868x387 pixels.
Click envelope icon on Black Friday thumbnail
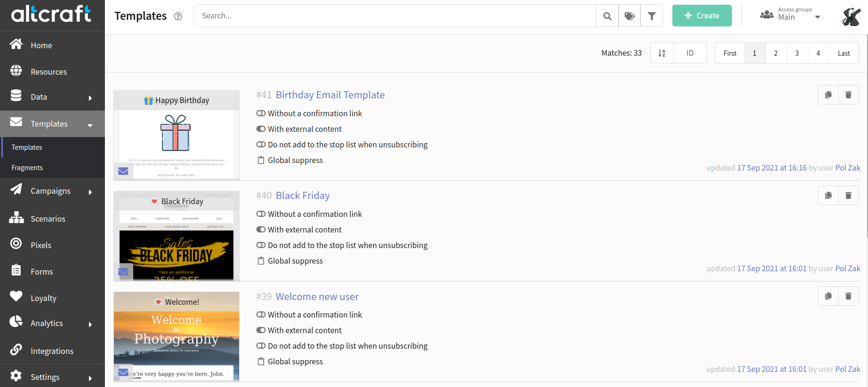[123, 272]
